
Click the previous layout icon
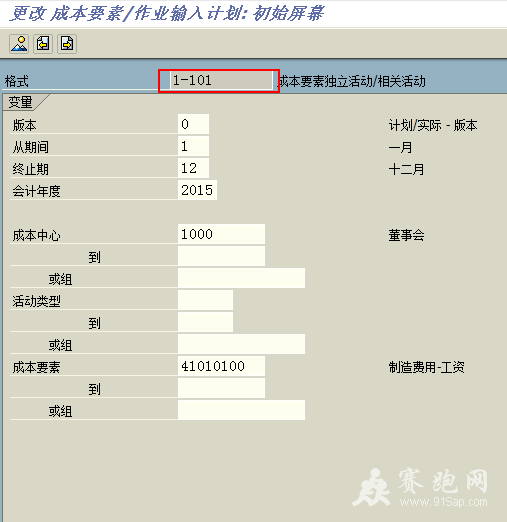(x=43, y=44)
